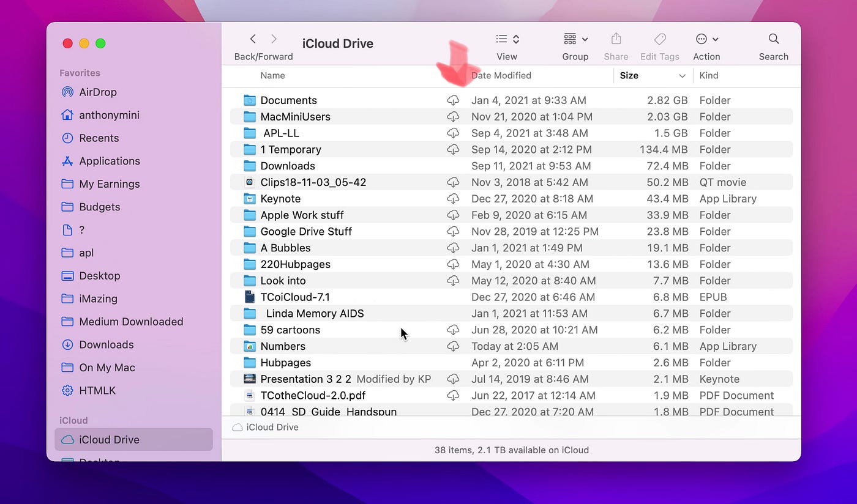
Task: Download Keynote library via cloud icon
Action: click(x=453, y=199)
